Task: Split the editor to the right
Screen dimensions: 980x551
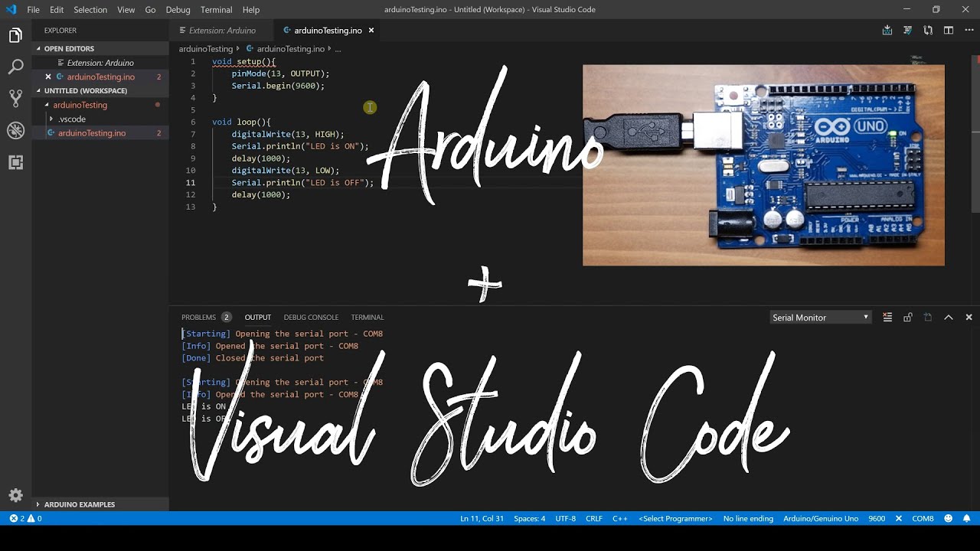Action: pos(949,31)
